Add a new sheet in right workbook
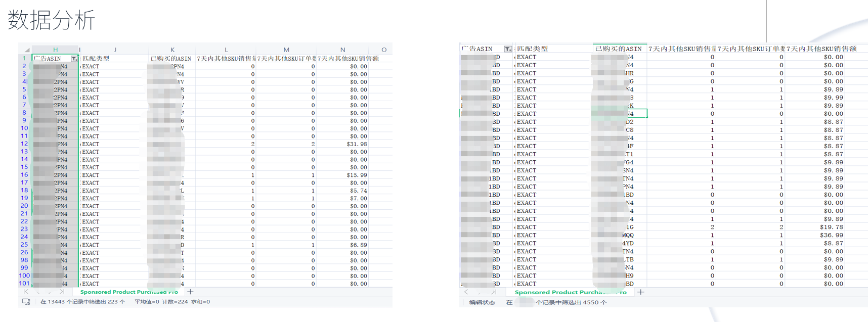 pyautogui.click(x=640, y=292)
